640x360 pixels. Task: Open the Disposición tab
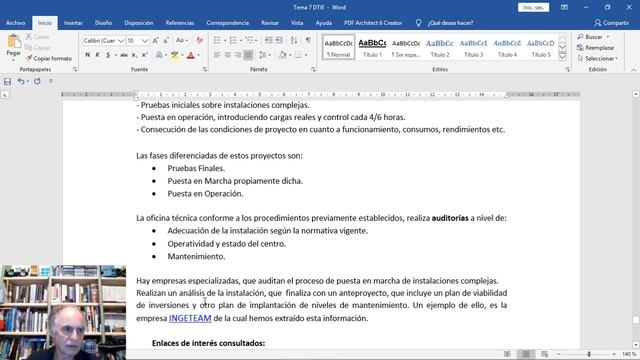pos(139,23)
